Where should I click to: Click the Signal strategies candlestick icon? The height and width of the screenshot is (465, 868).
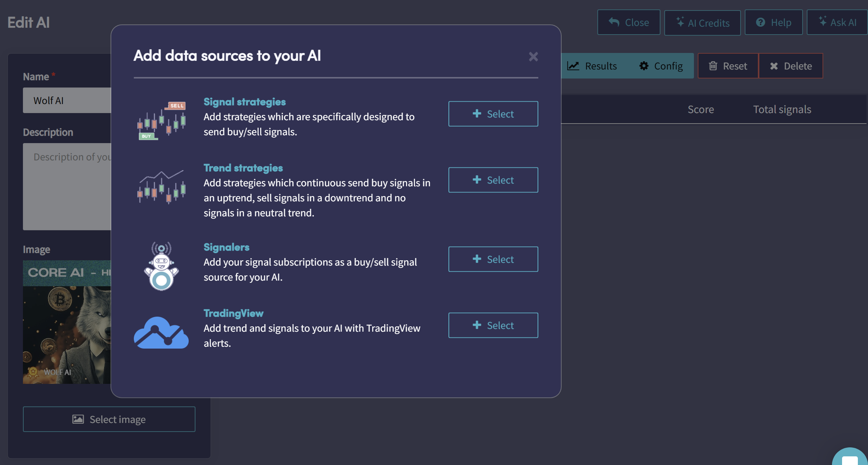click(x=162, y=121)
